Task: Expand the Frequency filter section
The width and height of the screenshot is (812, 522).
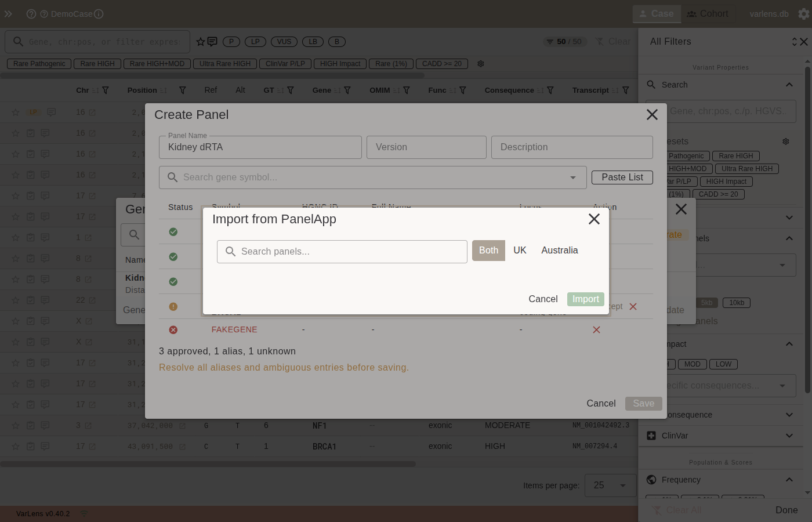Action: click(789, 480)
